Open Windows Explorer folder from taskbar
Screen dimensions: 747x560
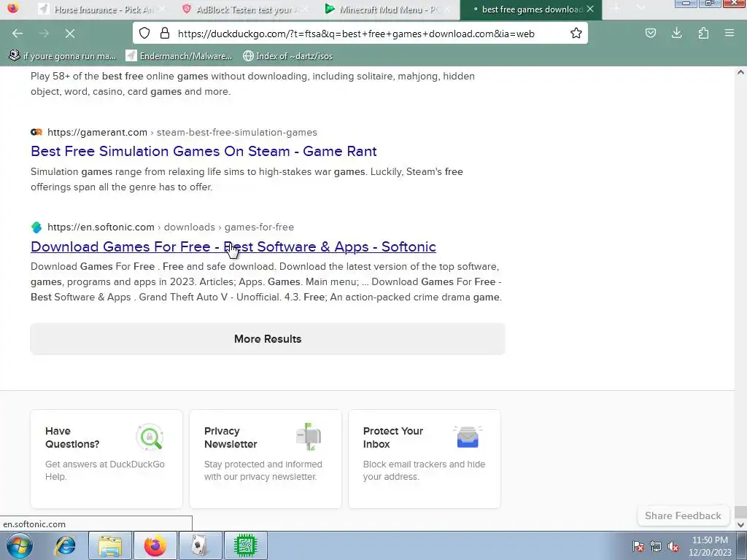(110, 545)
